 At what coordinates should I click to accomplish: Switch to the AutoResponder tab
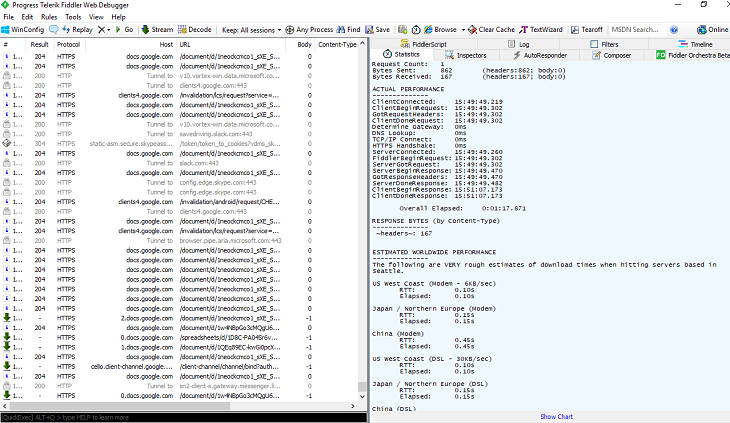540,55
